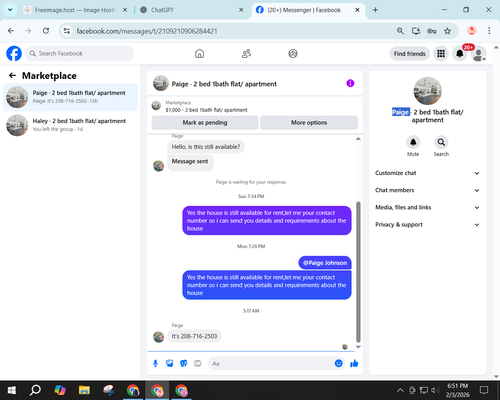500x400 pixels.
Task: Open the Groups icon in top navigation
Action: tap(293, 53)
